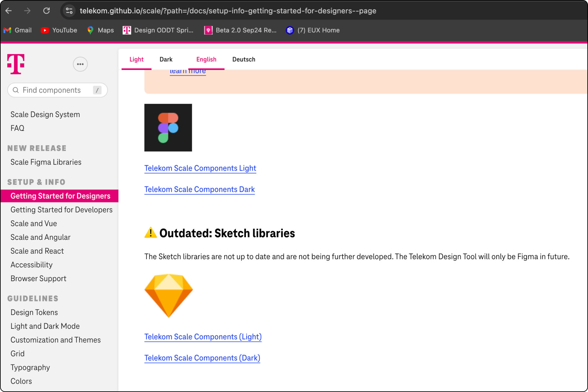Select the Deutsch language tab
588x392 pixels.
point(244,59)
